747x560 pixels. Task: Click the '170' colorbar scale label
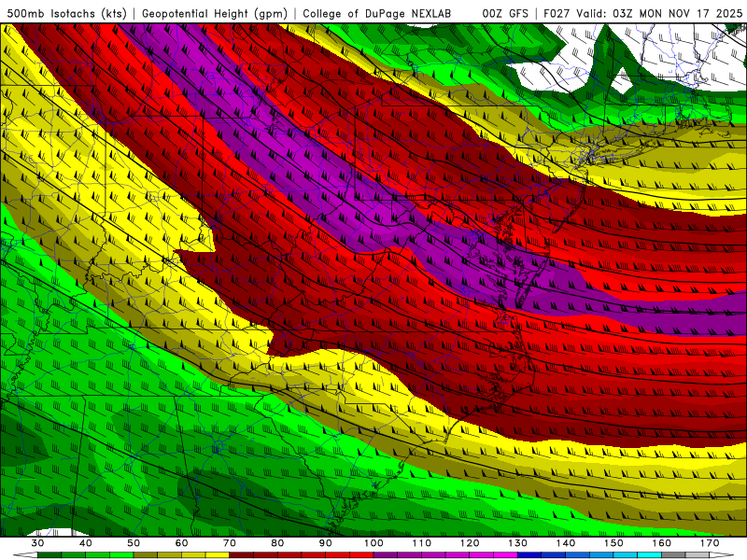pos(710,543)
